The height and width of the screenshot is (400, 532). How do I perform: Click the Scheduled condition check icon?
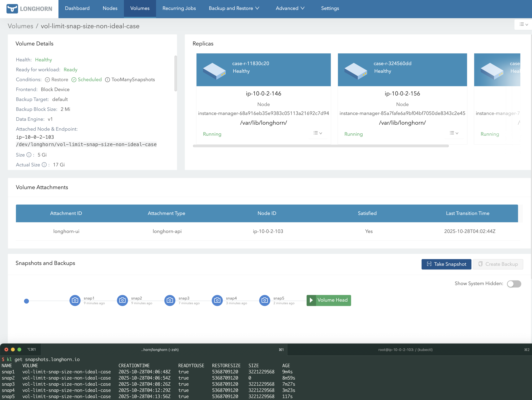tap(74, 80)
